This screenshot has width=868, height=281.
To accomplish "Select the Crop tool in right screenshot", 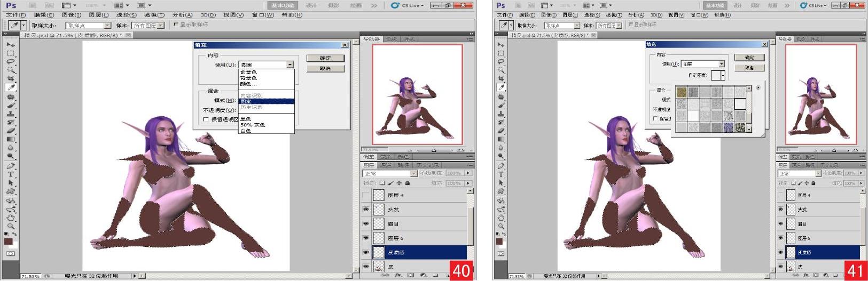I will [501, 79].
